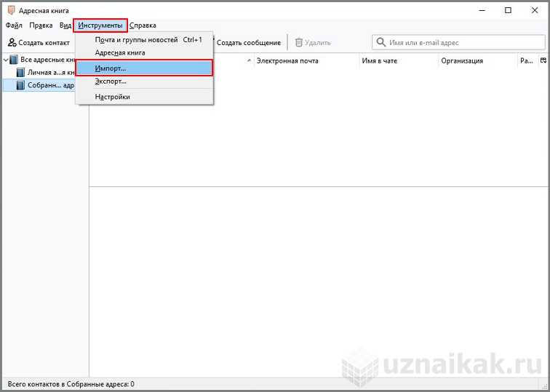Open the Вид menu

[x=65, y=25]
